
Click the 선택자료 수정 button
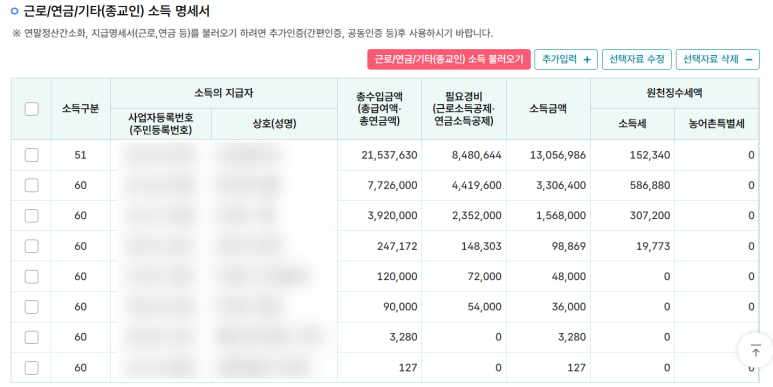[637, 59]
